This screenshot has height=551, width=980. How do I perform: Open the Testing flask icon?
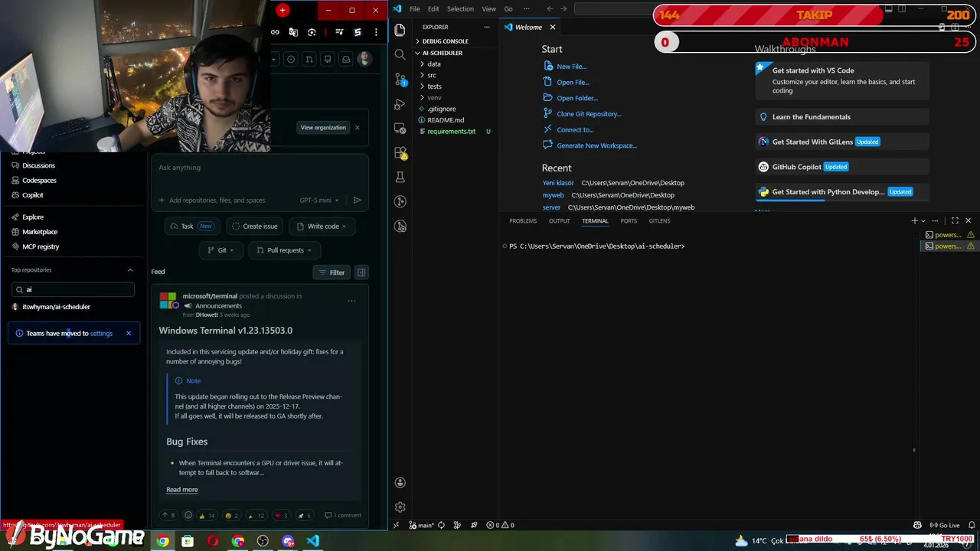400,177
